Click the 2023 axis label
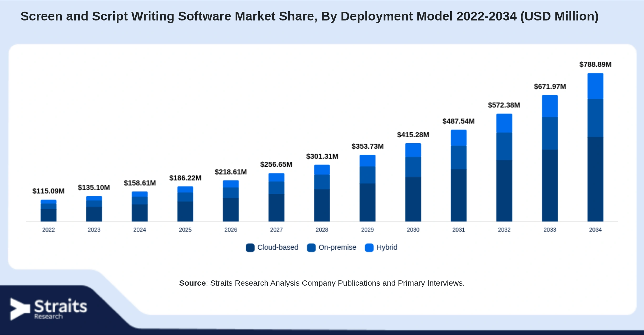644x335 pixels. pos(94,230)
